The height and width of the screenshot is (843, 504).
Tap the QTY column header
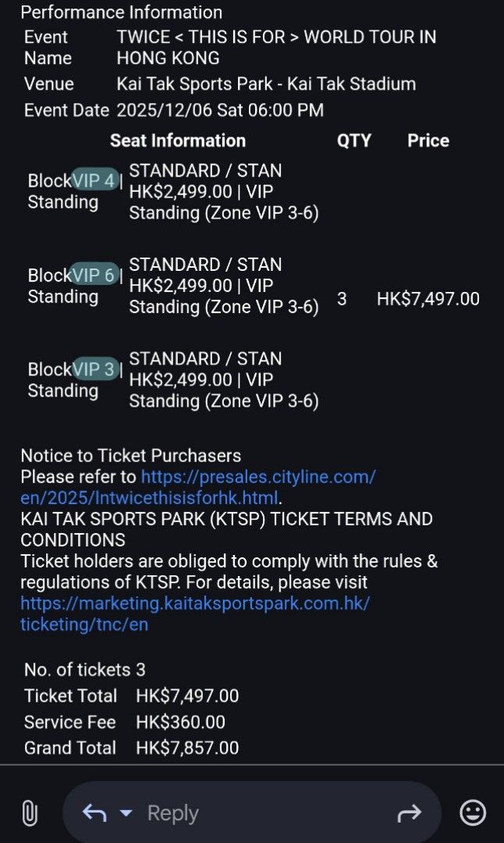click(x=355, y=140)
